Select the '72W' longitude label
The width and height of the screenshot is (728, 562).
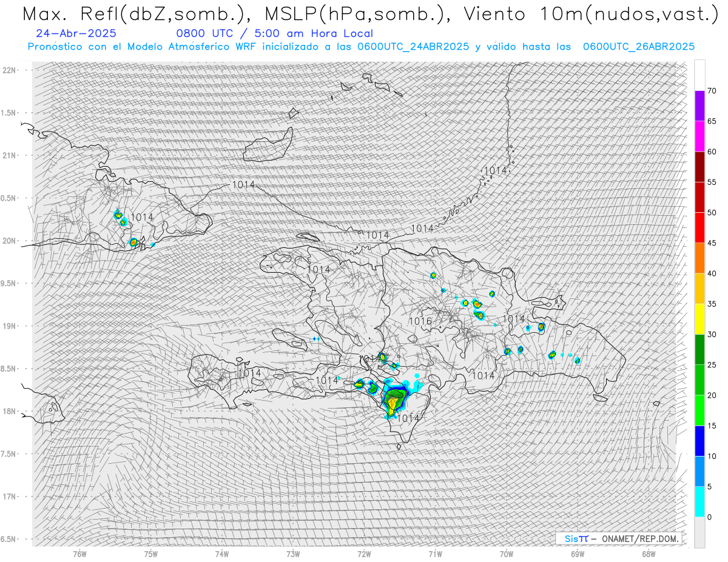pyautogui.click(x=364, y=553)
